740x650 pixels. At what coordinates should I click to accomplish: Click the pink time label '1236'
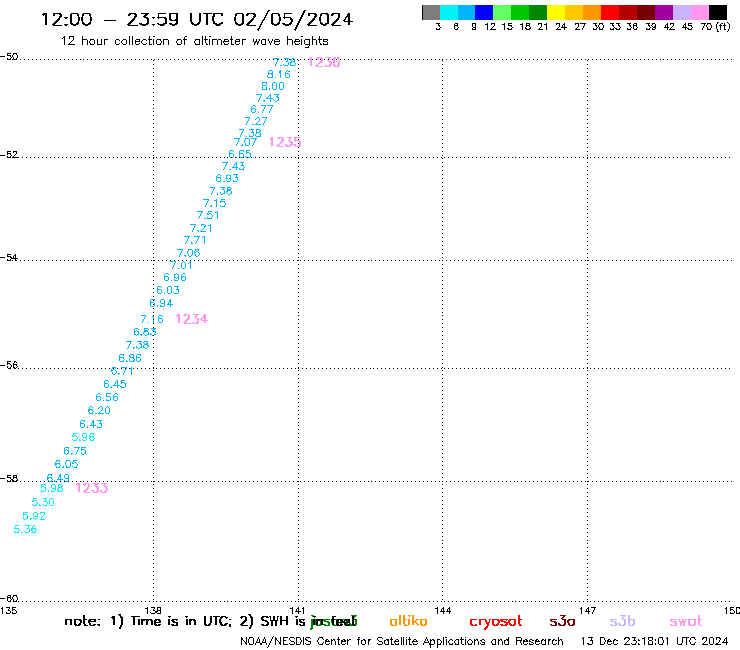coord(324,62)
